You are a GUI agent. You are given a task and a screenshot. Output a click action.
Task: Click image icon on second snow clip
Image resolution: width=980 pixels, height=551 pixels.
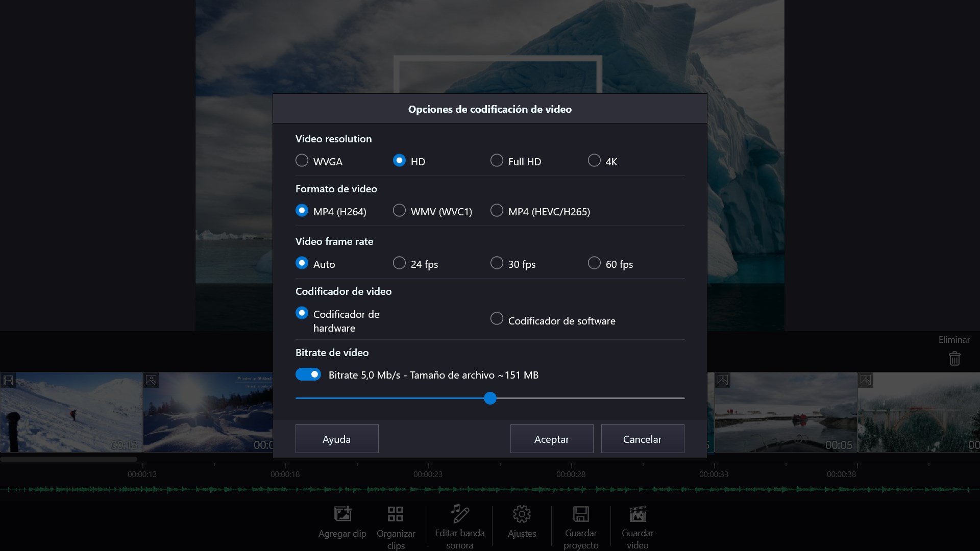[151, 380]
